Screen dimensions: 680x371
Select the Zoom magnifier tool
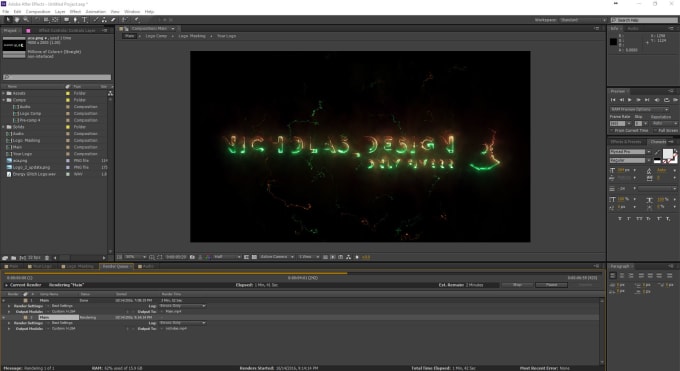(x=26, y=20)
